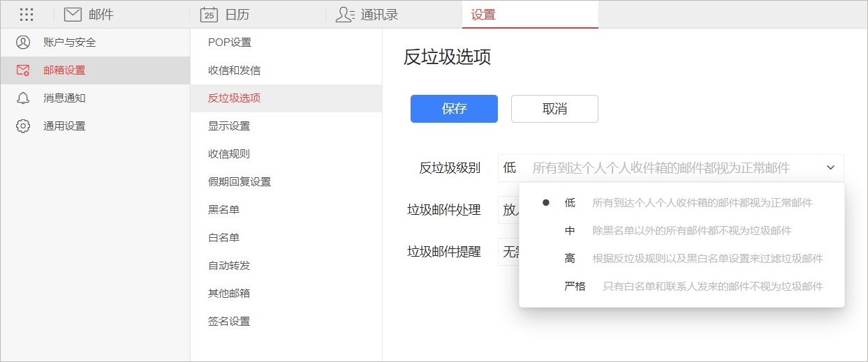The height and width of the screenshot is (362, 868).
Task: Select the 低 anti-spam level option
Action: coord(570,203)
